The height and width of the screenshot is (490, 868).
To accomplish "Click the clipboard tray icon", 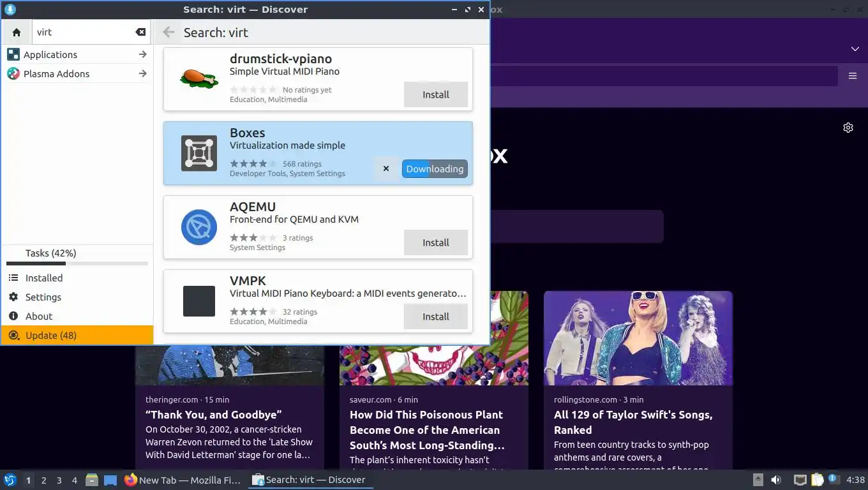I will 817,480.
